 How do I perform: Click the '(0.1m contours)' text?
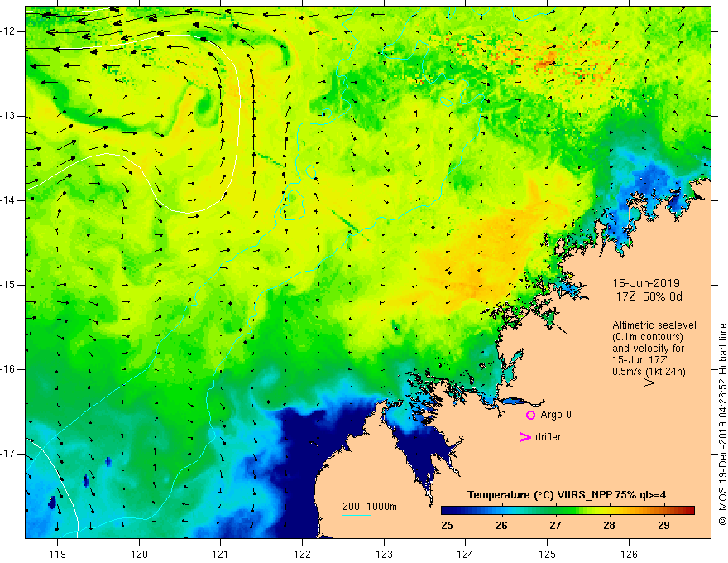648,337
